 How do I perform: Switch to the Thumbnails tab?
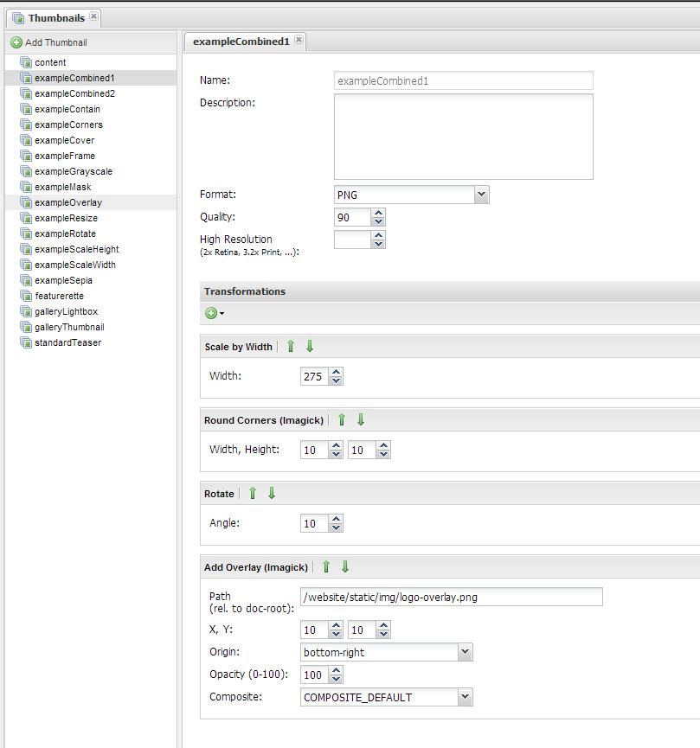tap(55, 18)
